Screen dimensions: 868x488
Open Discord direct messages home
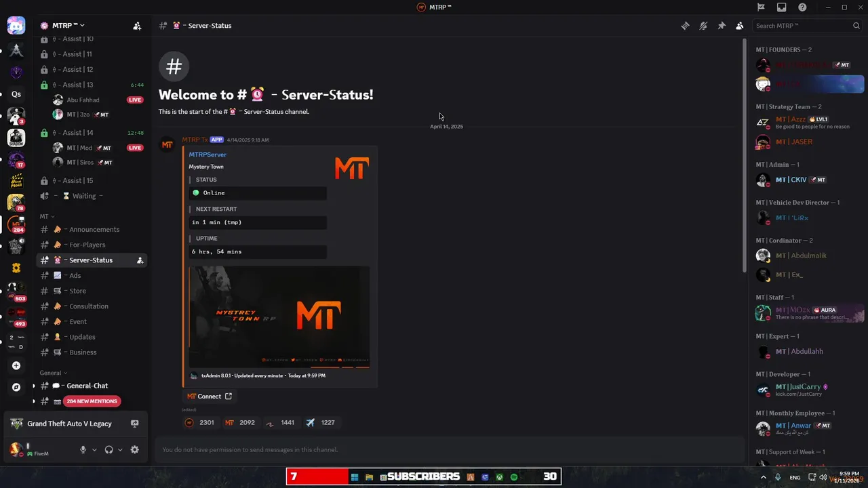pyautogui.click(x=16, y=26)
